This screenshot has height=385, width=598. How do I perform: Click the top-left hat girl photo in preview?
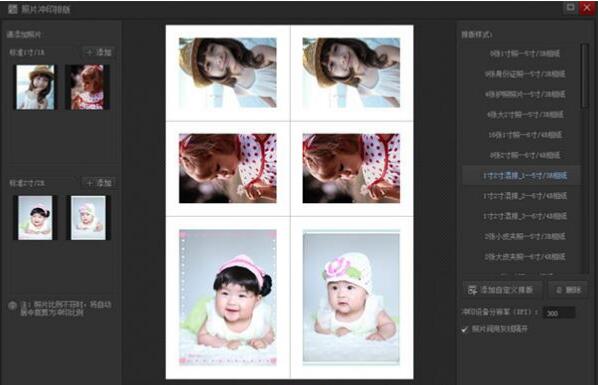click(228, 72)
